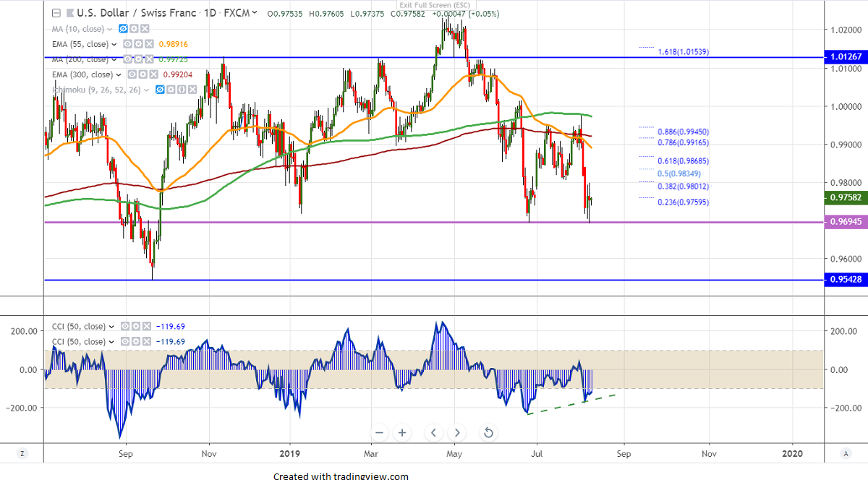Click the 0.236(0.97595) Fibonacci level label

[x=683, y=202]
